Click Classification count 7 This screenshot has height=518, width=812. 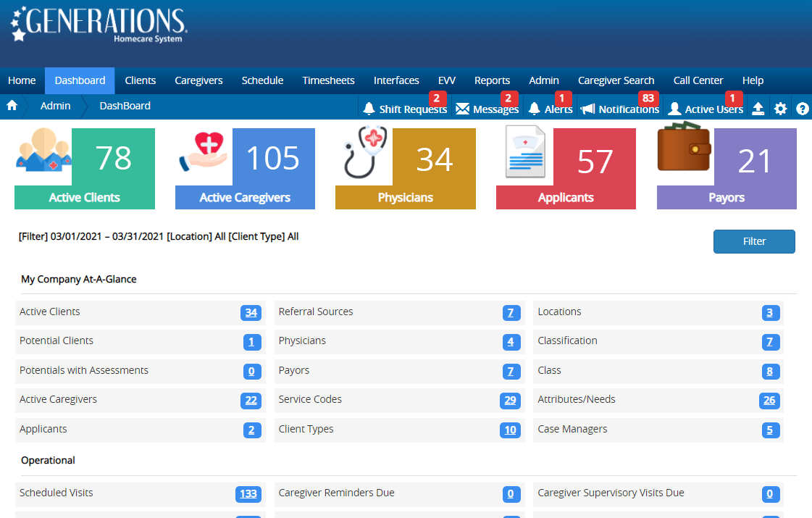pyautogui.click(x=771, y=342)
